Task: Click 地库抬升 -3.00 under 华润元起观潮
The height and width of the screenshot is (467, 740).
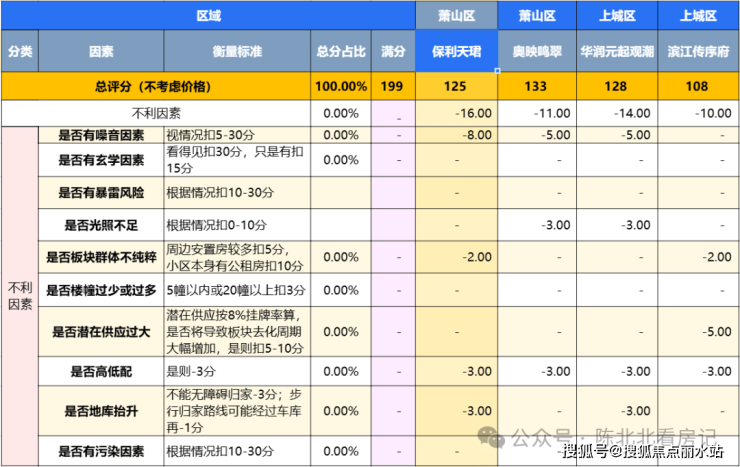Action: coord(617,411)
